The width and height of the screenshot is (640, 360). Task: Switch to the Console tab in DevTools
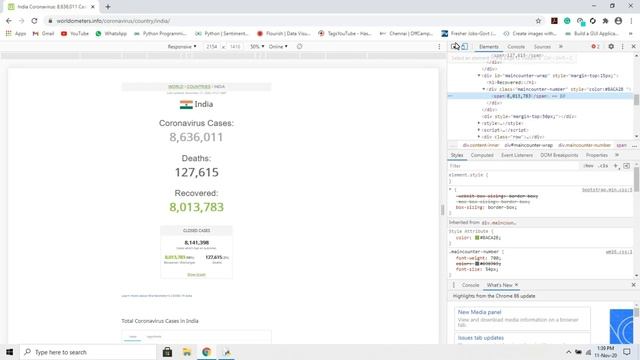pyautogui.click(x=516, y=47)
